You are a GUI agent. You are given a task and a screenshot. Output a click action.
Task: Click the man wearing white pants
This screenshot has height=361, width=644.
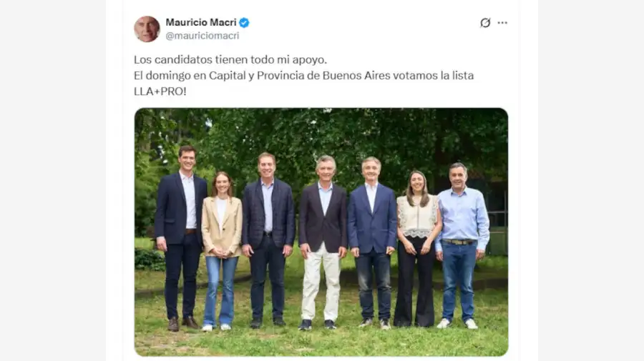(x=323, y=242)
